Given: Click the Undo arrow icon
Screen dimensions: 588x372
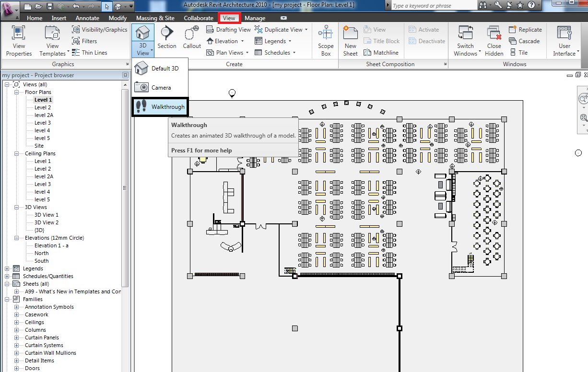Looking at the screenshot, I should (76, 7).
